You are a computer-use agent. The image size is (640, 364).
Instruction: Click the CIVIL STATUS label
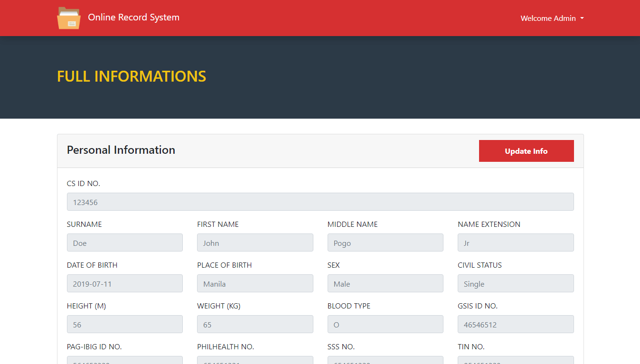pyautogui.click(x=480, y=265)
